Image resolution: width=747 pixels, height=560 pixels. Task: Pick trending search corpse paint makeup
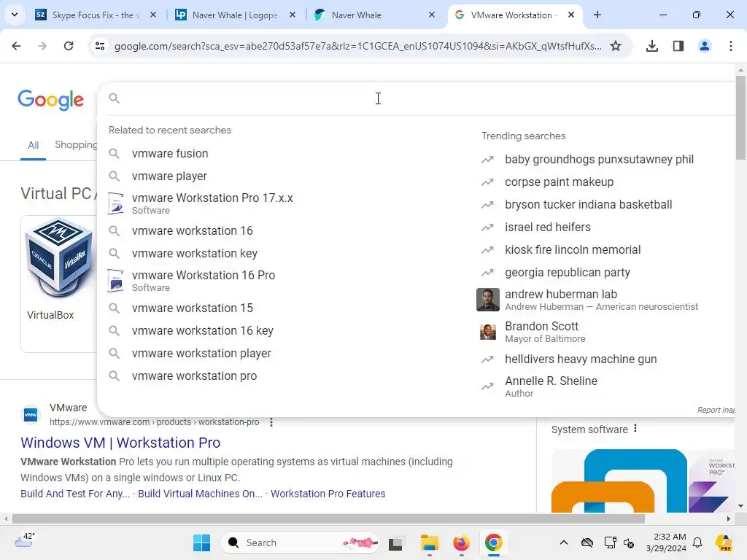tap(559, 182)
